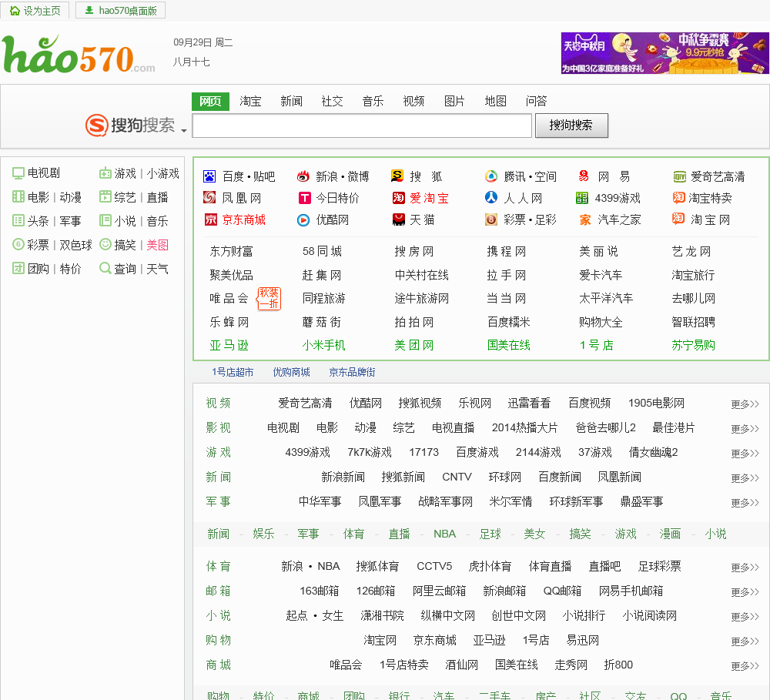The width and height of the screenshot is (770, 700).
Task: Click the 天猫 cat icon
Action: point(398,219)
